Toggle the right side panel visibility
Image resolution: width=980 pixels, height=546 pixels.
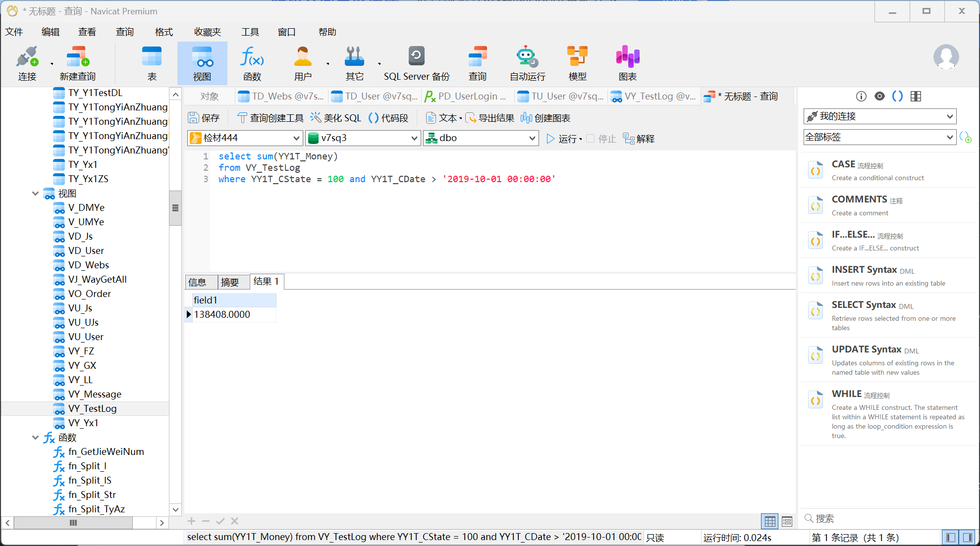[x=968, y=538]
